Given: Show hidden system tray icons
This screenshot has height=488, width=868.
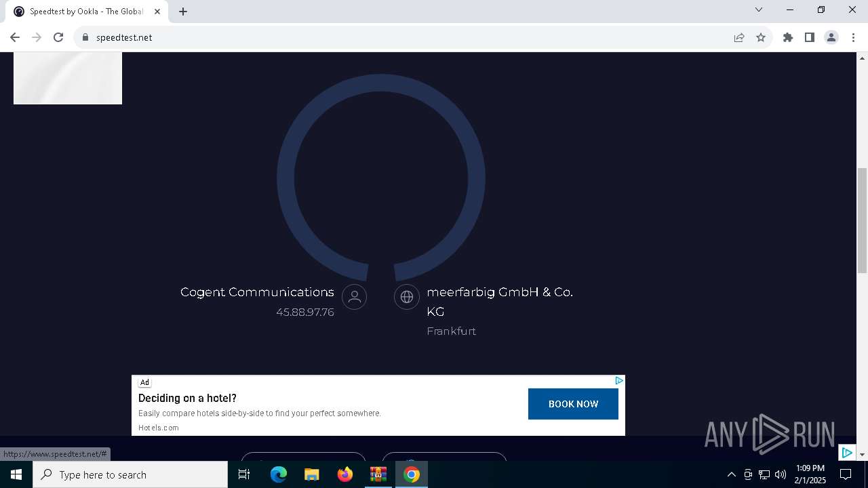Looking at the screenshot, I should pos(731,474).
